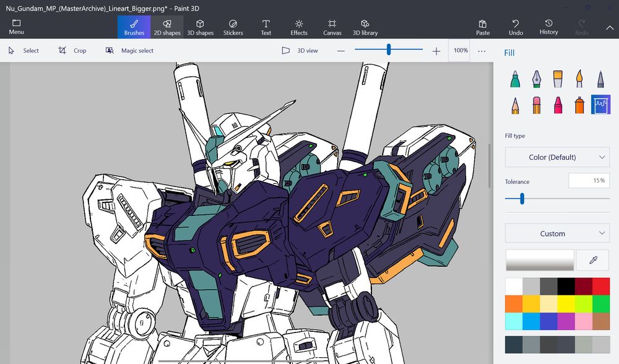
Task: Click the current color preview box
Action: pyautogui.click(x=540, y=260)
